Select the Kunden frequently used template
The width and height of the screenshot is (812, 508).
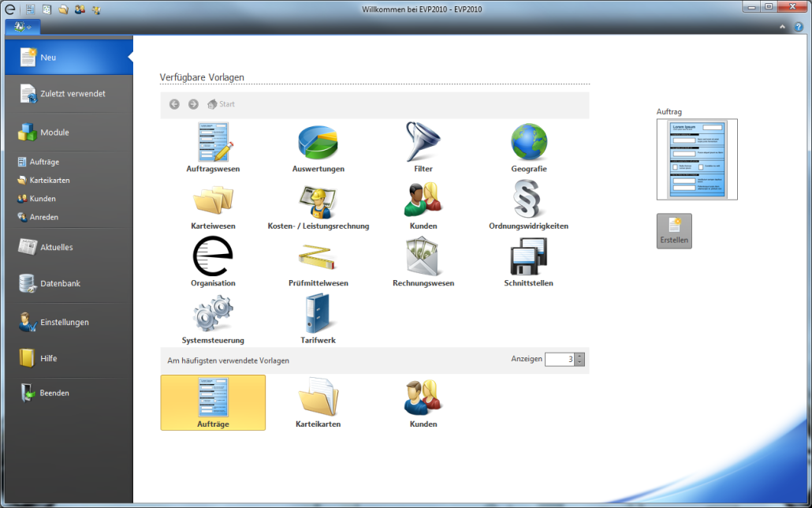coord(423,403)
